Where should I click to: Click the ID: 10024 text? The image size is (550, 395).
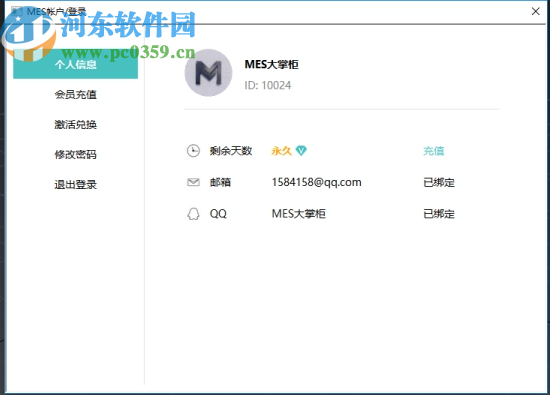point(268,85)
